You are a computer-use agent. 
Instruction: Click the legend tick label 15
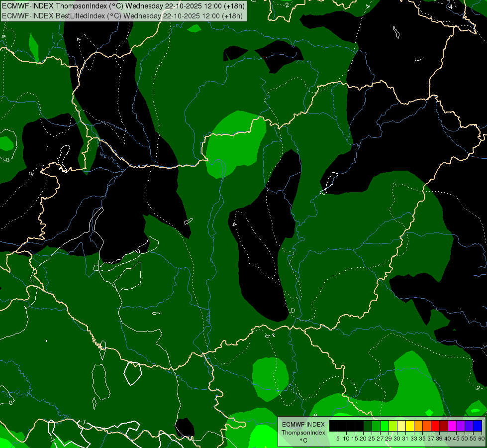click(355, 439)
